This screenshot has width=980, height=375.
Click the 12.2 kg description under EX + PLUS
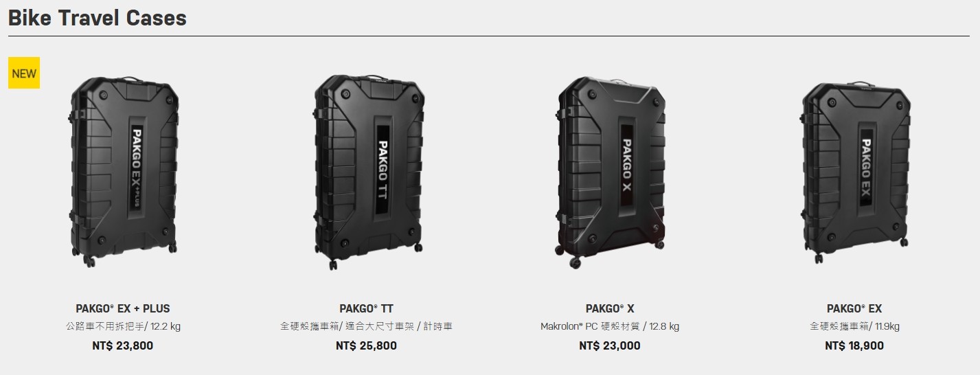click(x=123, y=326)
